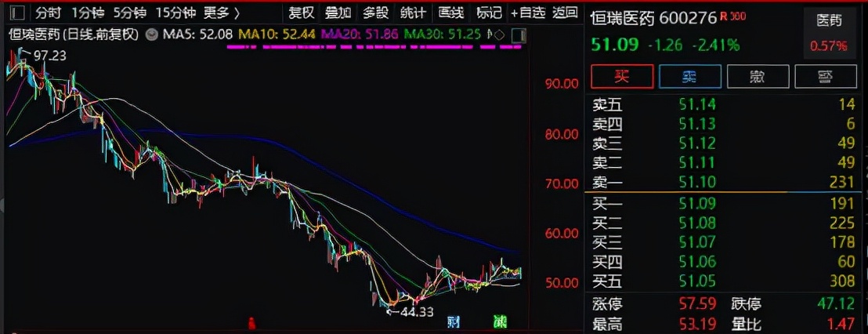Viewport: 868px width, 334px height.
Task: Click the stock name 恒瑞医药 600276
Action: [654, 18]
